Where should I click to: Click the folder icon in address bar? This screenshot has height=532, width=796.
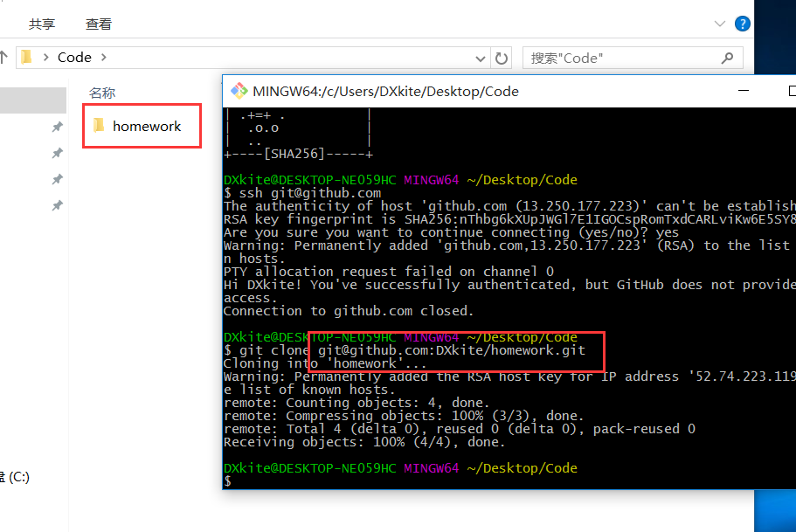pos(26,58)
